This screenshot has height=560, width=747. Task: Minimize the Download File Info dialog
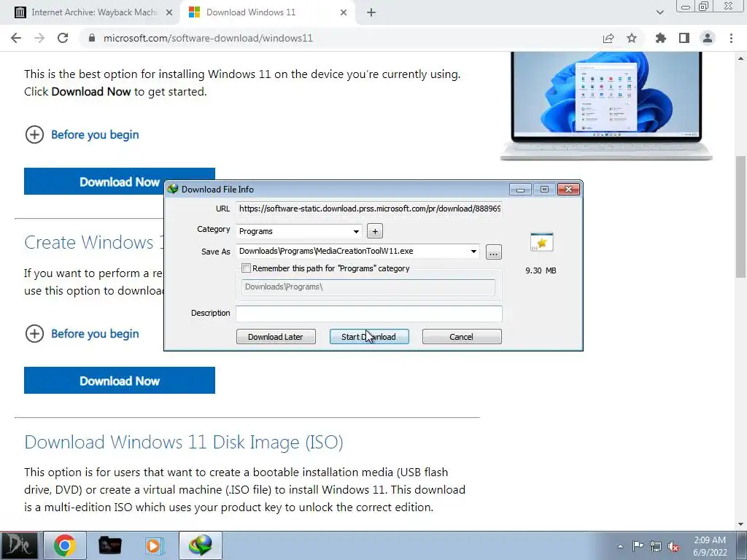click(520, 190)
